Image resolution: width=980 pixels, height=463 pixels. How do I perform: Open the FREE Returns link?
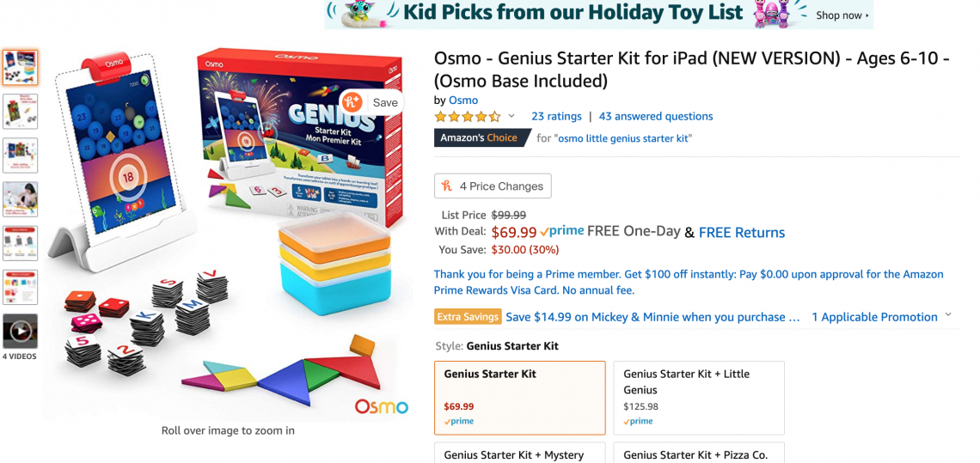742,233
